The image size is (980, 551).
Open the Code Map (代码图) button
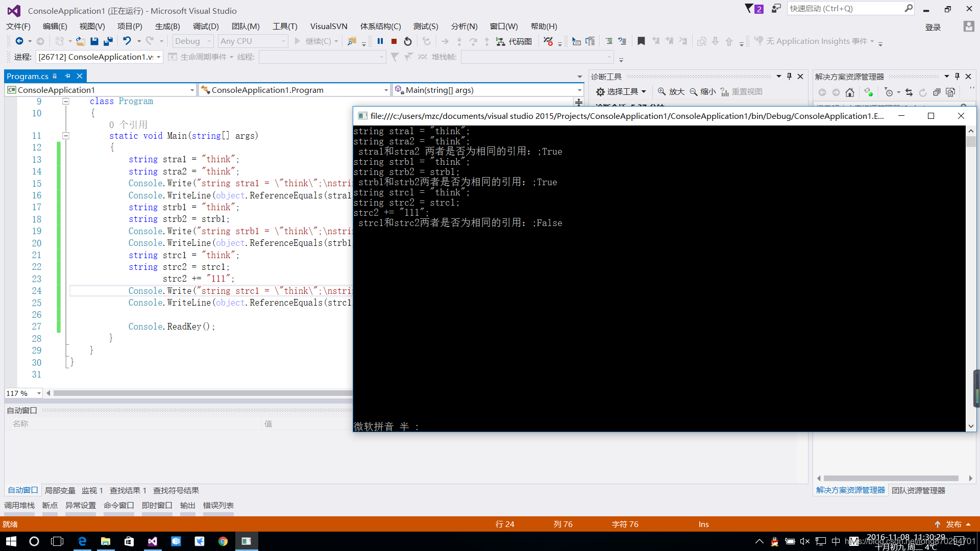pos(514,41)
